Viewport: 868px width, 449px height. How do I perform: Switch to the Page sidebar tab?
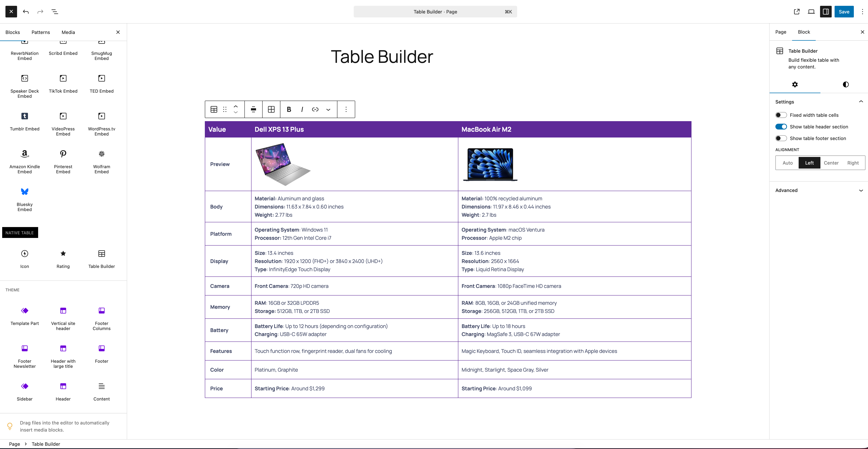pos(780,32)
